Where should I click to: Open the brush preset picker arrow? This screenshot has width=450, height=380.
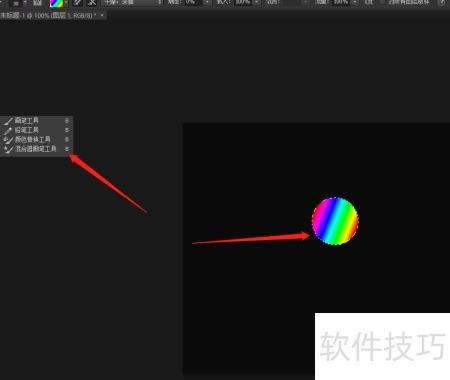tap(25, 3)
